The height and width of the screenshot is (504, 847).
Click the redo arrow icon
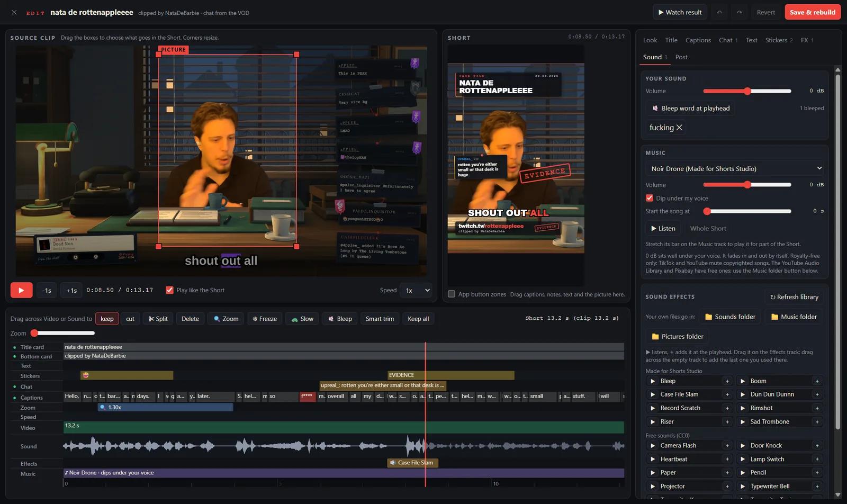(739, 12)
